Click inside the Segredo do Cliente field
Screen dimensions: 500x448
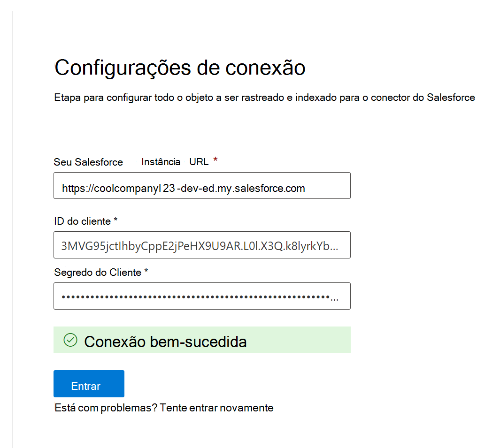202,296
